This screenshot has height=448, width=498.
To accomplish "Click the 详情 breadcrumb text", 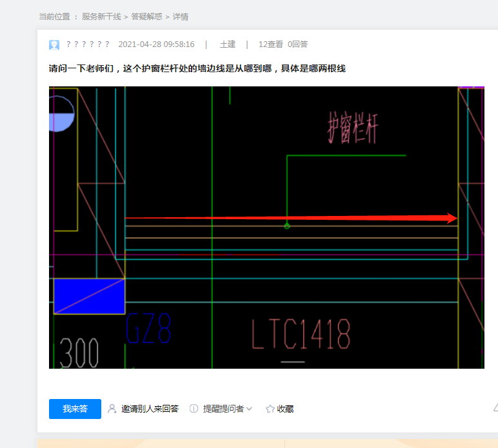I will (181, 17).
